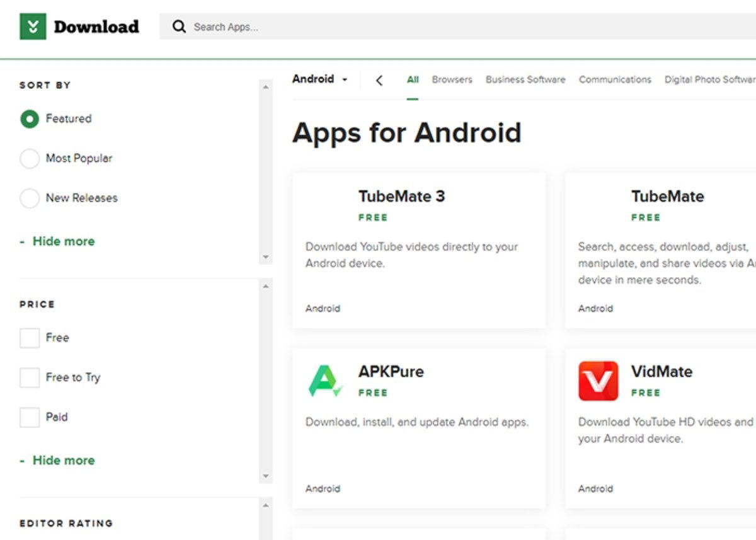Click the scroll-up arrow in the Price panel

(x=266, y=287)
